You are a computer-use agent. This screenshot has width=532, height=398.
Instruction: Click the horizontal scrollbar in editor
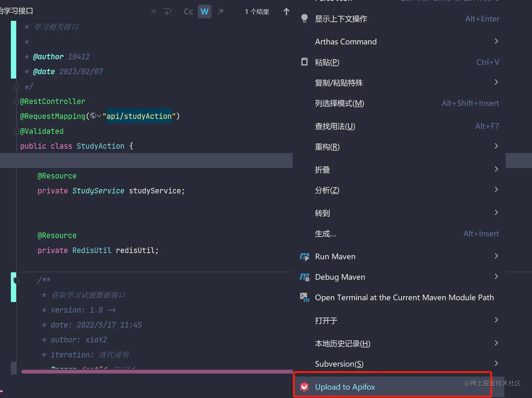coord(157,371)
